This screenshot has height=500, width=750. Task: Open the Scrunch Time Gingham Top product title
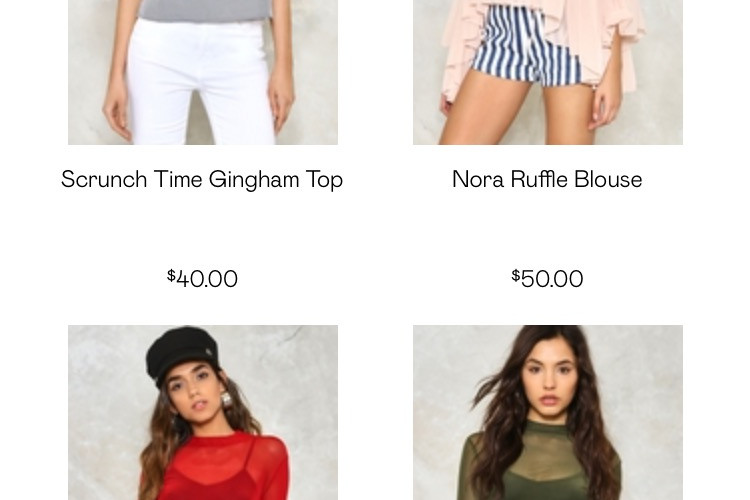pyautogui.click(x=202, y=180)
